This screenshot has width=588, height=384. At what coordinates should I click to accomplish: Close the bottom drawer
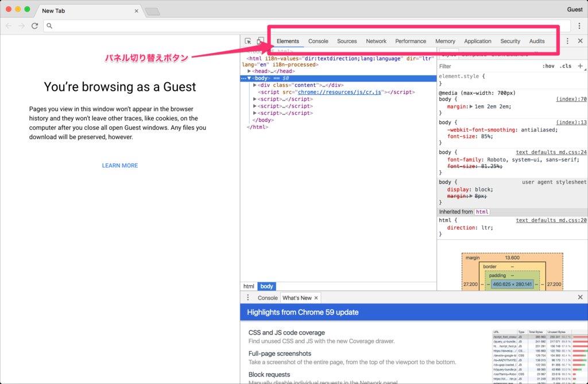coord(580,297)
